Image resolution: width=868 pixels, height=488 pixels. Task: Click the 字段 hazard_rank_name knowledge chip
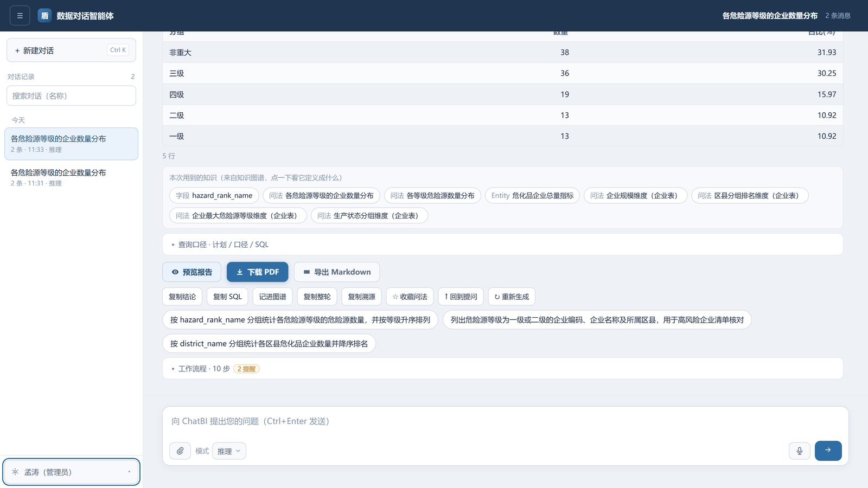tap(214, 196)
